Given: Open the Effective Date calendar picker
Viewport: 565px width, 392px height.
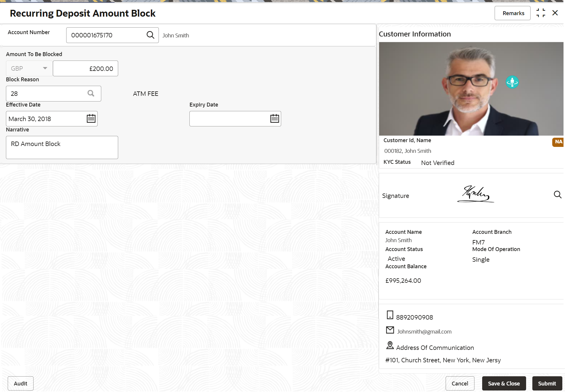Looking at the screenshot, I should click(x=91, y=118).
